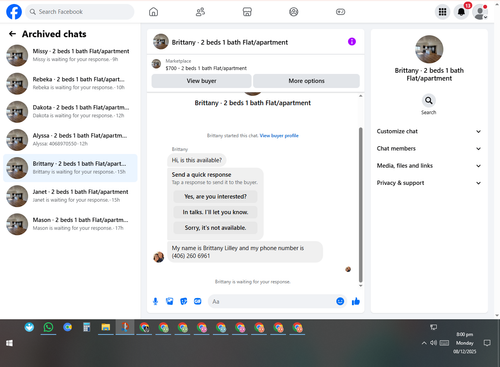Image resolution: width=500 pixels, height=367 pixels.
Task: Click the More options button
Action: click(306, 81)
